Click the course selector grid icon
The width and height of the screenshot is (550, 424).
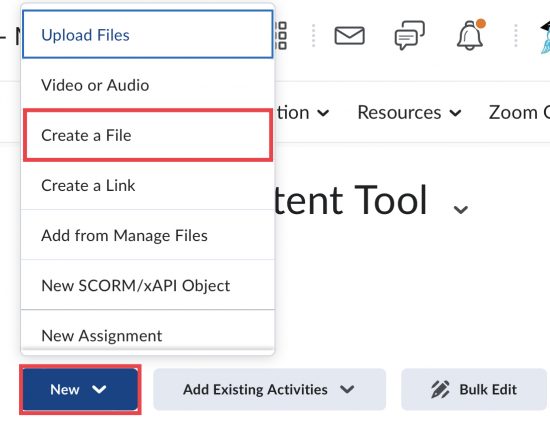click(281, 35)
